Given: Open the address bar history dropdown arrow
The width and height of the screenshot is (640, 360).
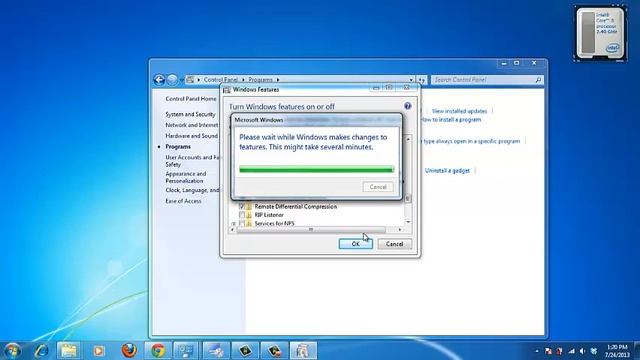Looking at the screenshot, I should click(x=411, y=80).
